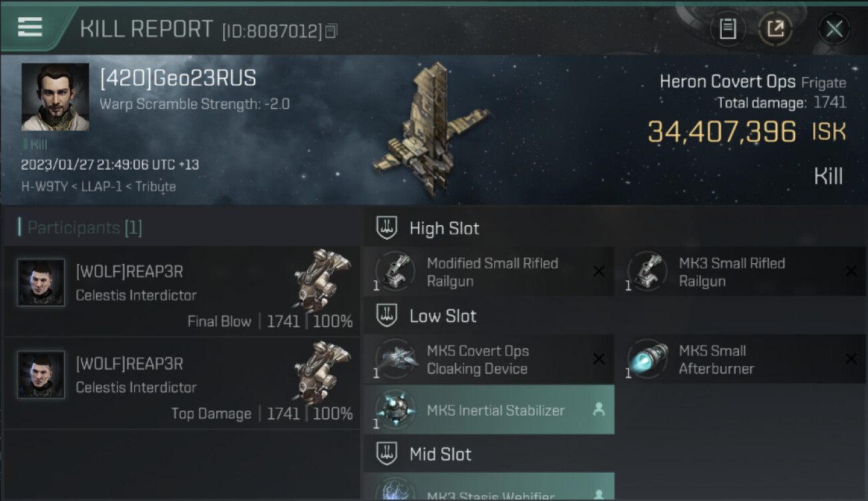Open the hamburger menu icon

pyautogui.click(x=30, y=27)
